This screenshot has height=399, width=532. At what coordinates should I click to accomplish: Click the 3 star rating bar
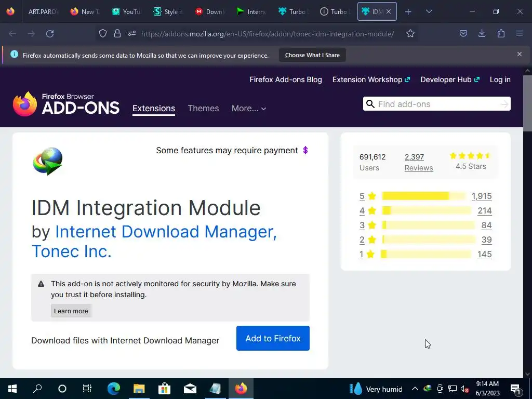coord(428,225)
